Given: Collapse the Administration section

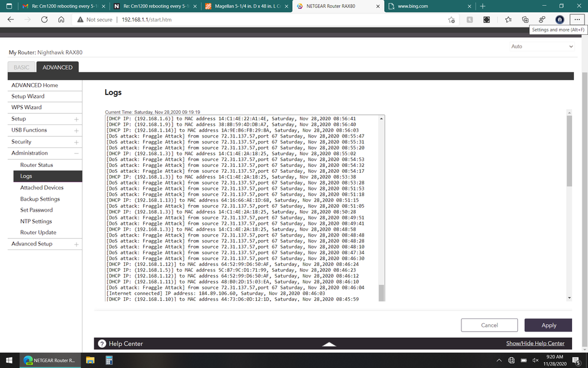Looking at the screenshot, I should (76, 153).
